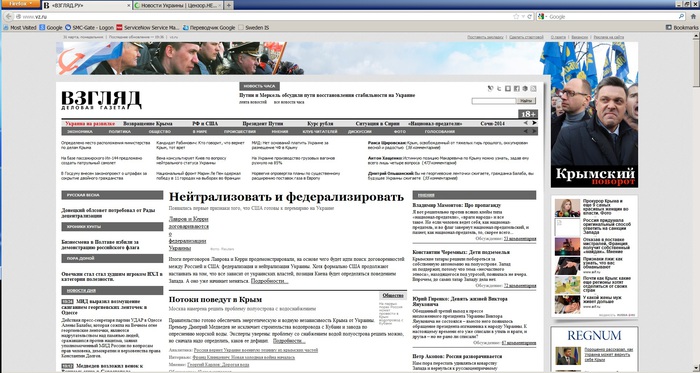Reload the page via refresh icon
The height and width of the screenshot is (373, 700).
pos(530,17)
